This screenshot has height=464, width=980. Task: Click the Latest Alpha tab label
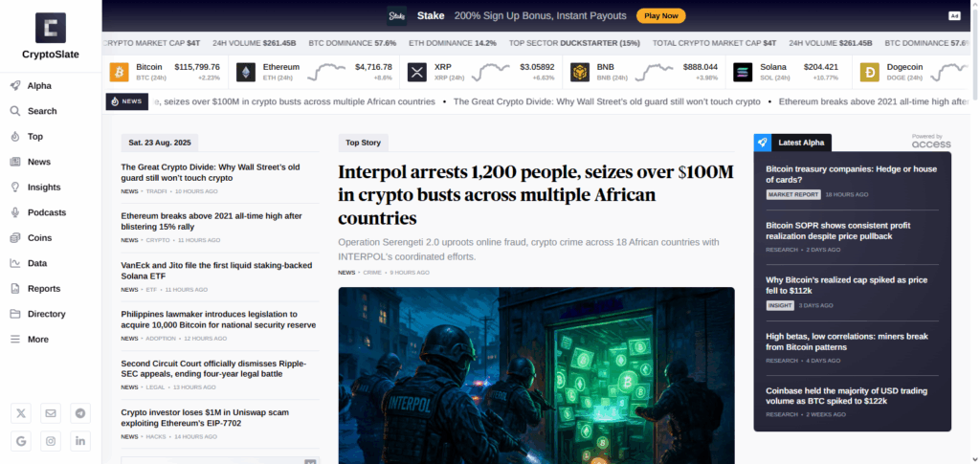pos(801,143)
